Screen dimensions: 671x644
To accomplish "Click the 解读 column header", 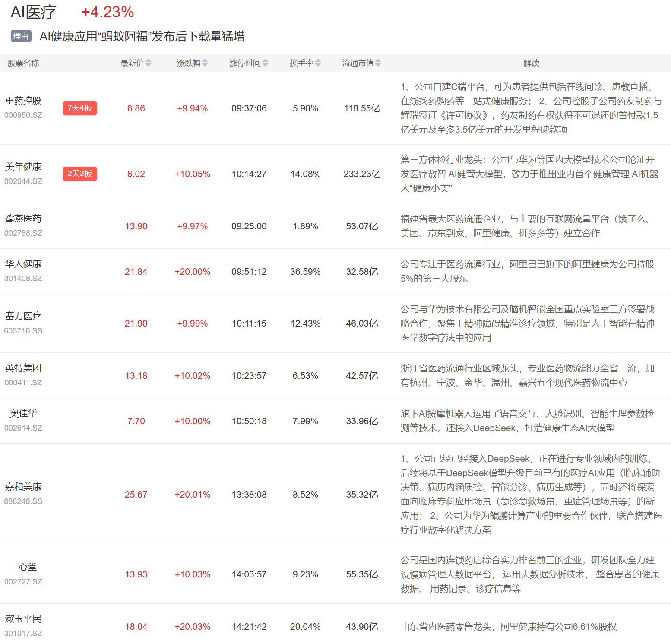I will (x=531, y=63).
